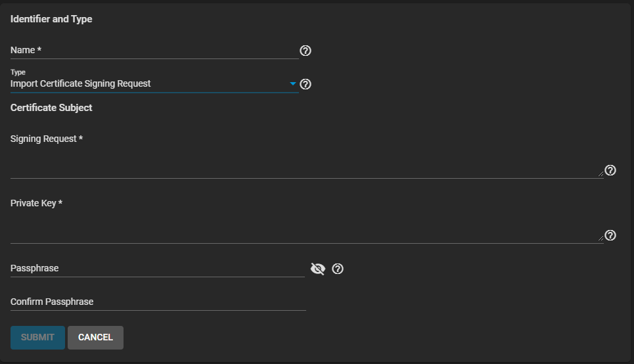Image resolution: width=634 pixels, height=364 pixels.
Task: Click the Passphrase help question mark
Action: 338,269
